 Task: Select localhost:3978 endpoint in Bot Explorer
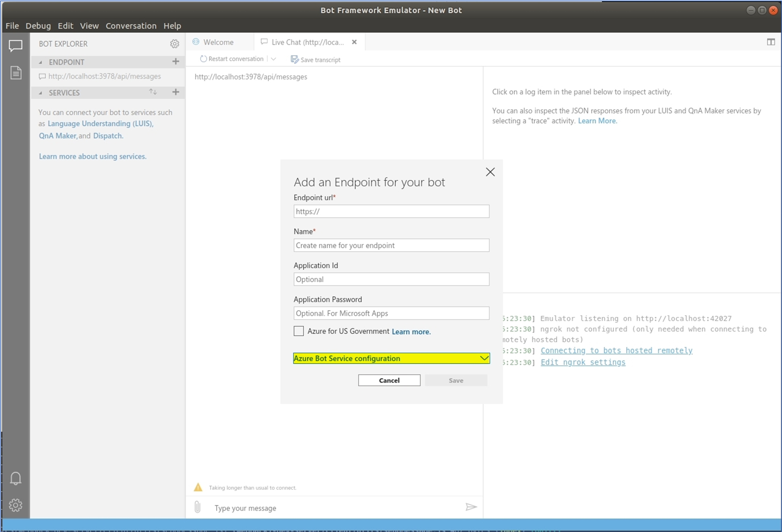coord(105,76)
